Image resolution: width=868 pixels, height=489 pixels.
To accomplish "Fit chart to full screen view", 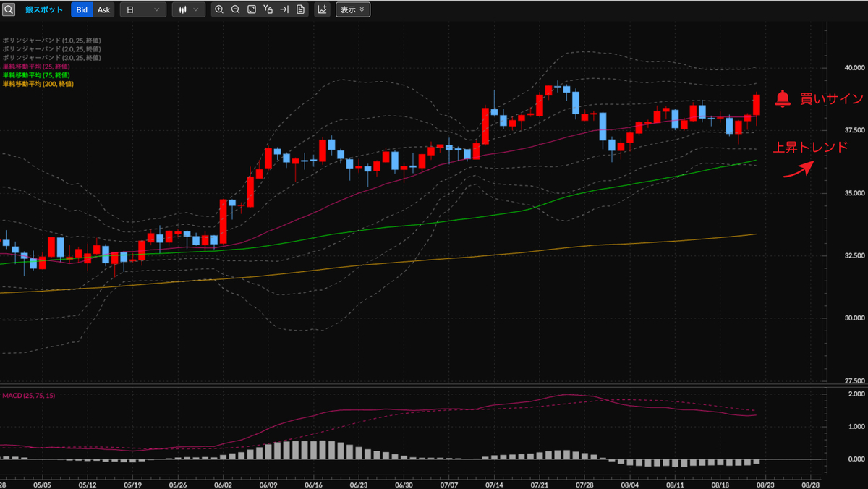I will (x=251, y=10).
